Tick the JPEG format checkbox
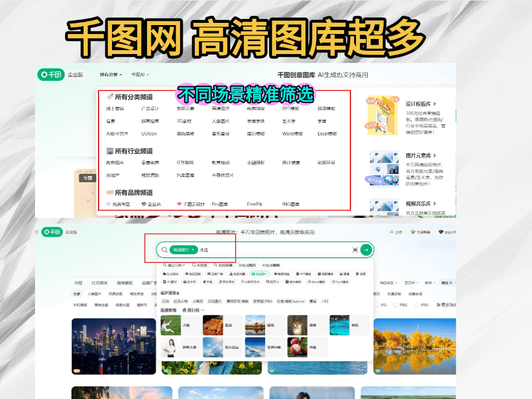This screenshot has height=399, width=532. [x=417, y=305]
